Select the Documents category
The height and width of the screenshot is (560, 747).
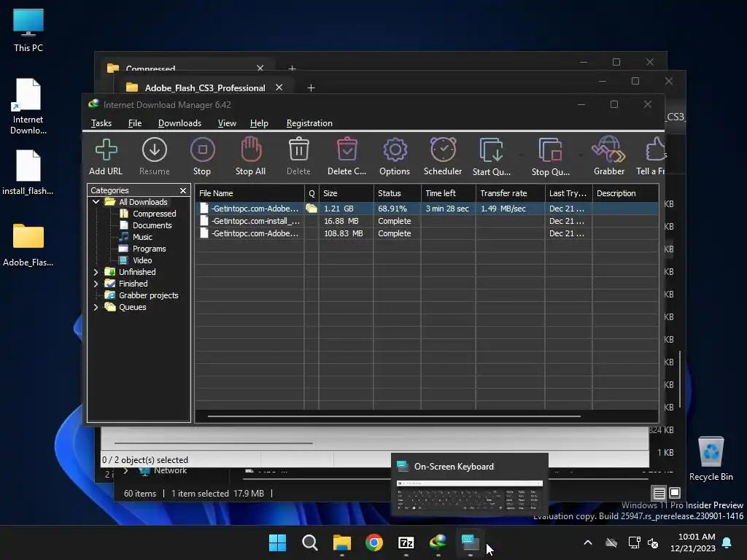coord(152,225)
